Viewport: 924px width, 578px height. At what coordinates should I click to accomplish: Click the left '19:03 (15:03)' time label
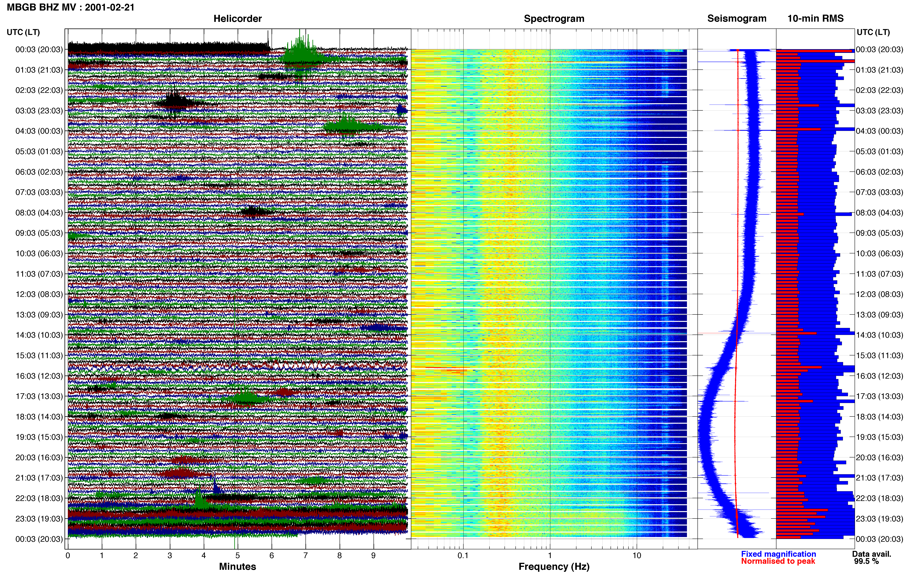39,437
